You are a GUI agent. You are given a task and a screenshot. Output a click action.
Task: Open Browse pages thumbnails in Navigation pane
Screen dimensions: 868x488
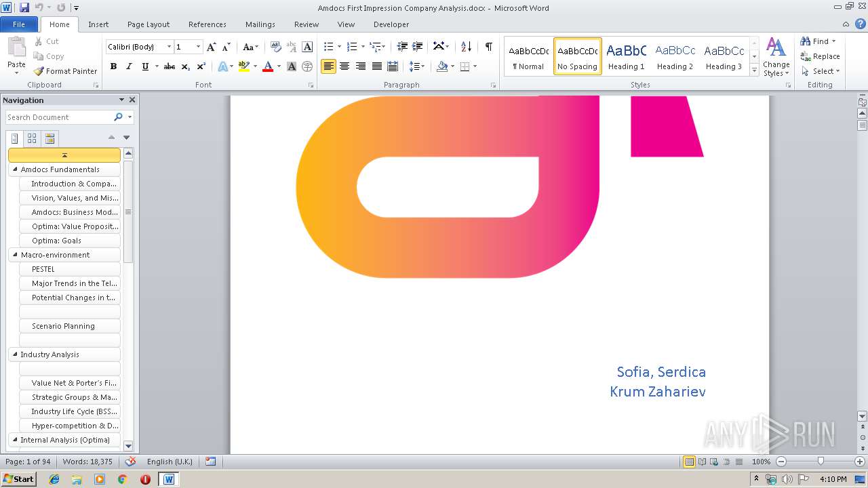[32, 138]
